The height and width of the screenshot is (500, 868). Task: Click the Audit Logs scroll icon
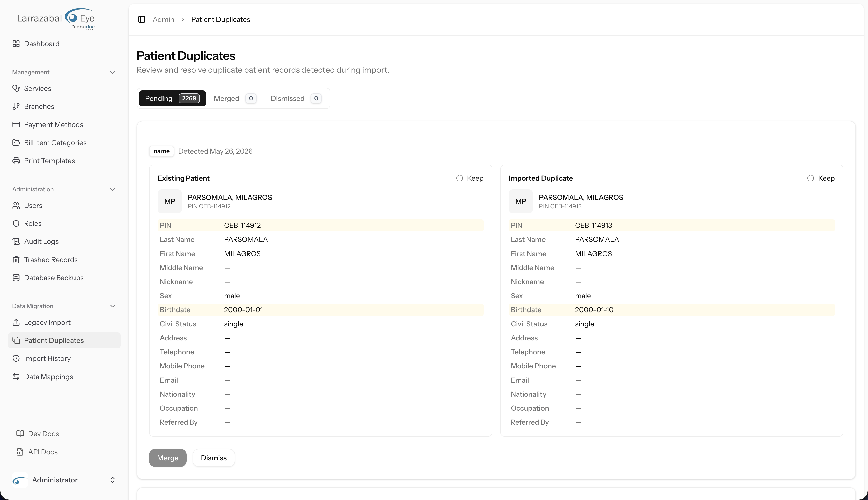[x=16, y=241]
